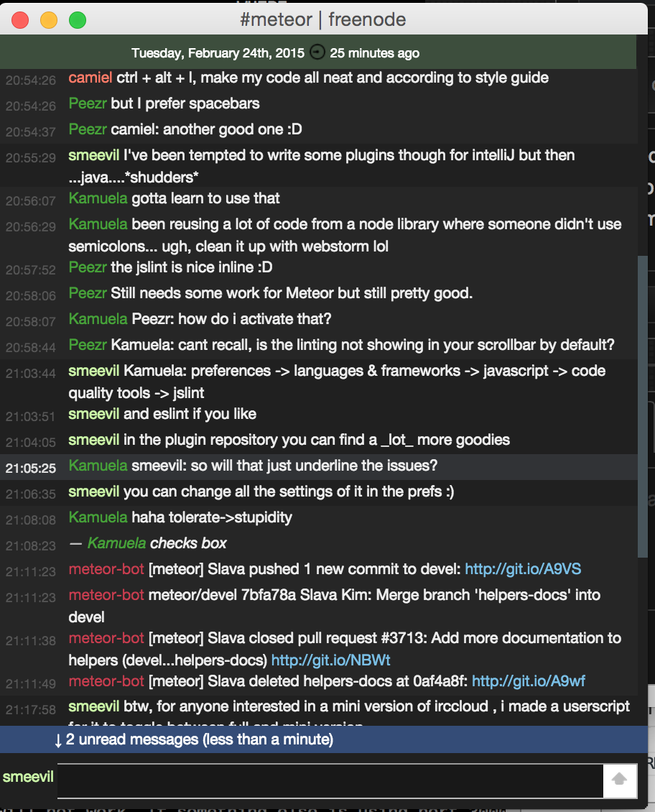Focus the message input field
This screenshot has height=812, width=655.
(x=330, y=779)
